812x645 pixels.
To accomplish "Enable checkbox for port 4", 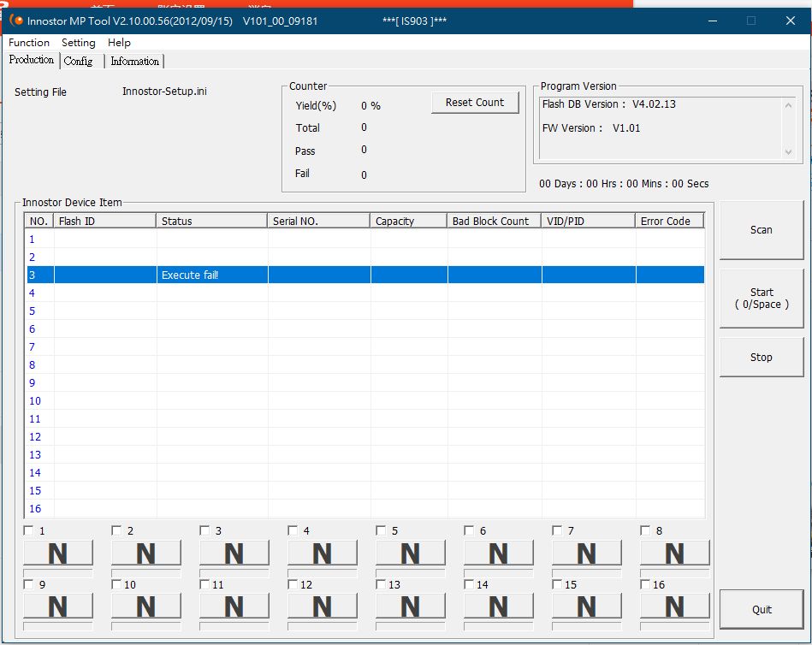I will (293, 530).
